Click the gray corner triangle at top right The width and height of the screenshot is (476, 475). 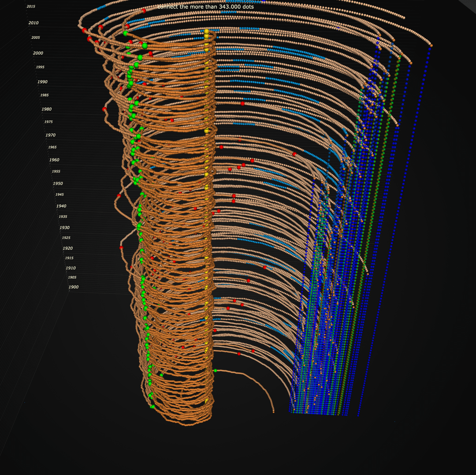pyautogui.click(x=469, y=4)
